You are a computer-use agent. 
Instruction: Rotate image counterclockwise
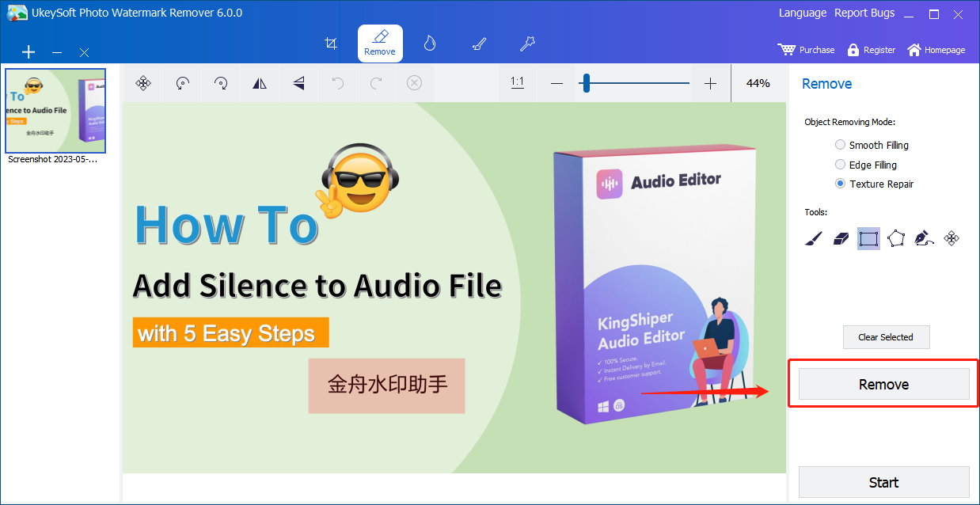tap(183, 83)
